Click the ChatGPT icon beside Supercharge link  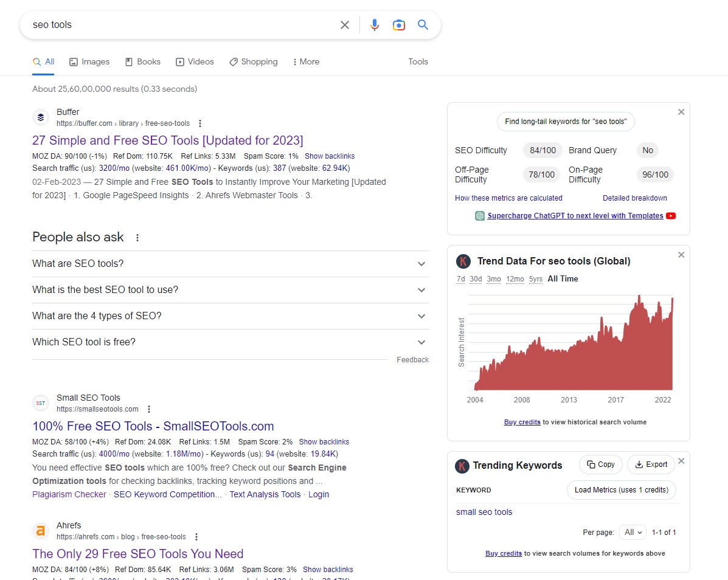pyautogui.click(x=480, y=216)
